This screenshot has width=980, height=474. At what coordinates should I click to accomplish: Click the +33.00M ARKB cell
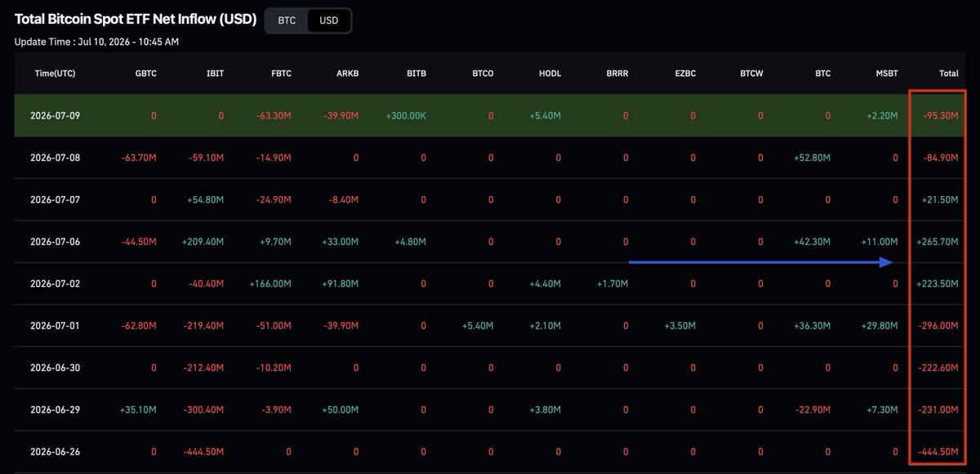click(x=340, y=242)
